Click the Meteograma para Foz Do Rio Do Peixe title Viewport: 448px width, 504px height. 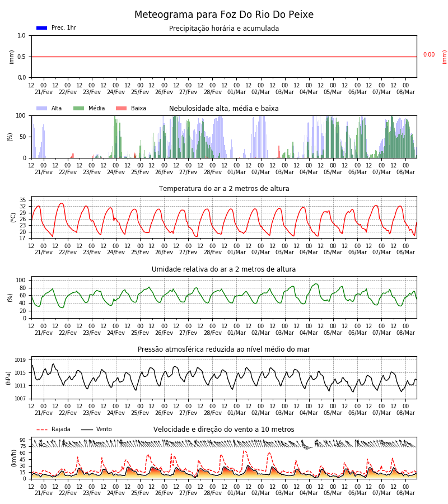(x=224, y=15)
